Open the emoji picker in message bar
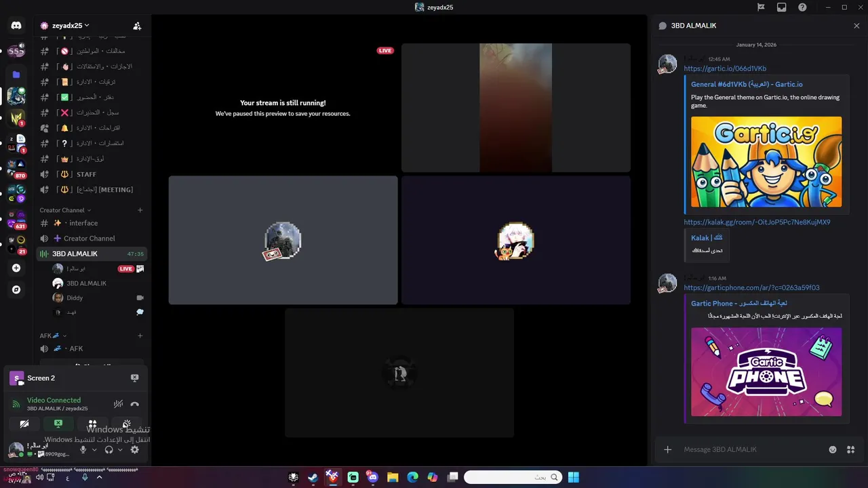 coord(833,449)
